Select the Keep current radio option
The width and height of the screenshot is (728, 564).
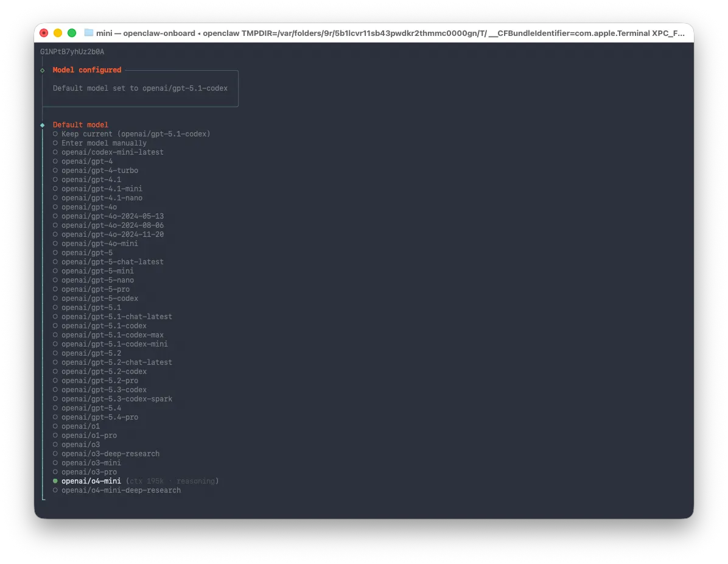pos(131,134)
